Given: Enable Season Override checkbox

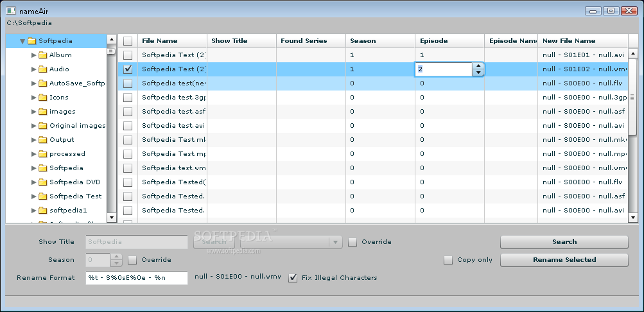Looking at the screenshot, I should click(x=132, y=260).
